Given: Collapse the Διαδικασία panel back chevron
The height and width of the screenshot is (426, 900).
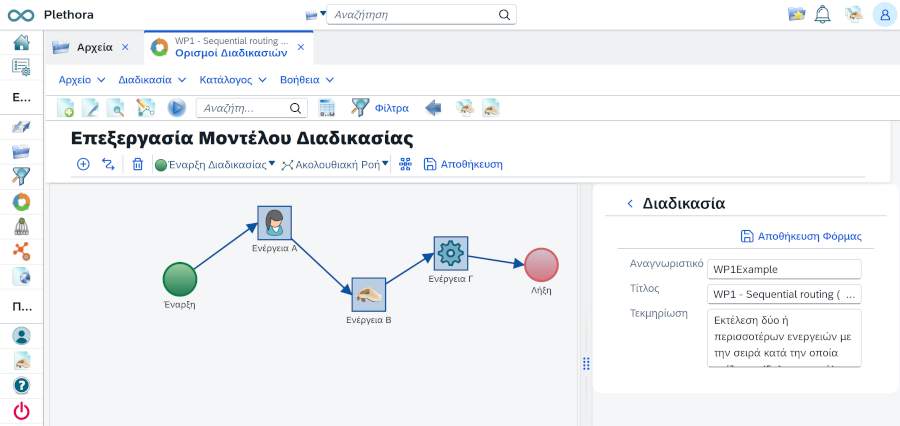Looking at the screenshot, I should tap(630, 203).
